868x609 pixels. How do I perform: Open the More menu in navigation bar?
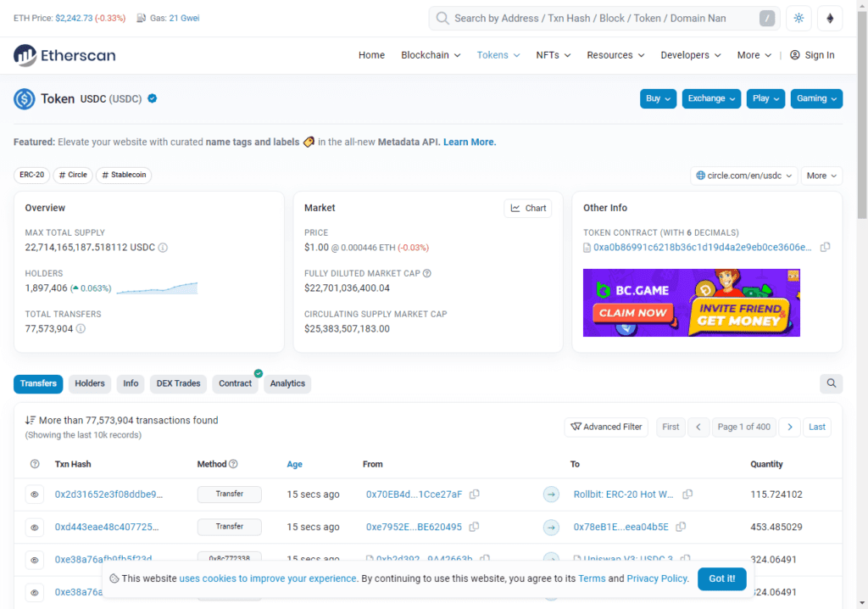[754, 55]
